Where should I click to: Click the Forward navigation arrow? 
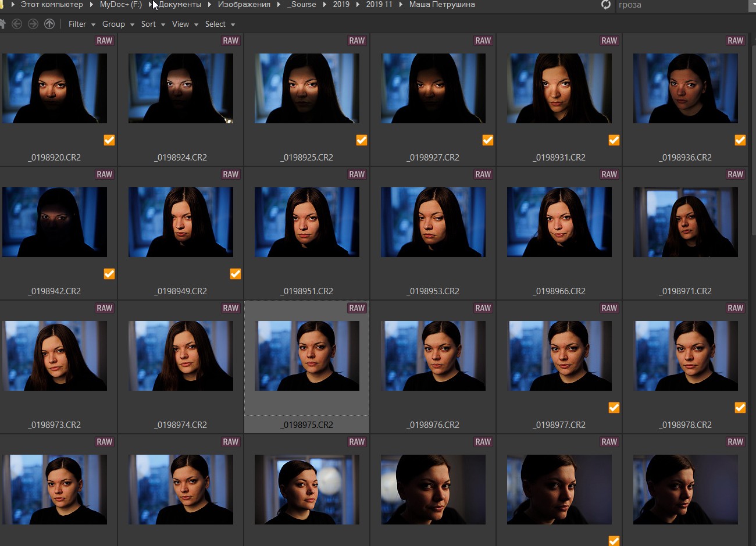pyautogui.click(x=33, y=24)
